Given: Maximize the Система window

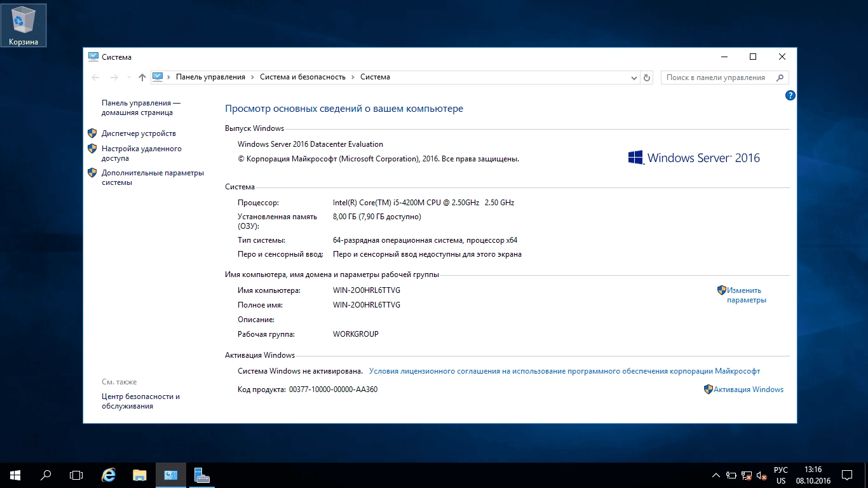Looking at the screenshot, I should [753, 57].
